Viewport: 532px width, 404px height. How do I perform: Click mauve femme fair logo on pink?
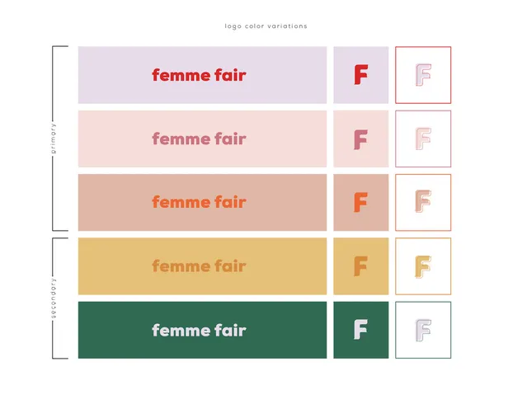coord(199,139)
